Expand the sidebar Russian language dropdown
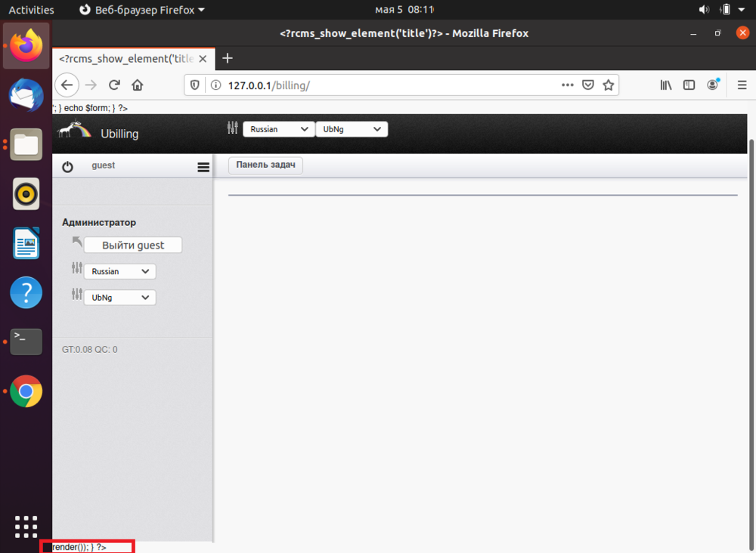 [119, 271]
